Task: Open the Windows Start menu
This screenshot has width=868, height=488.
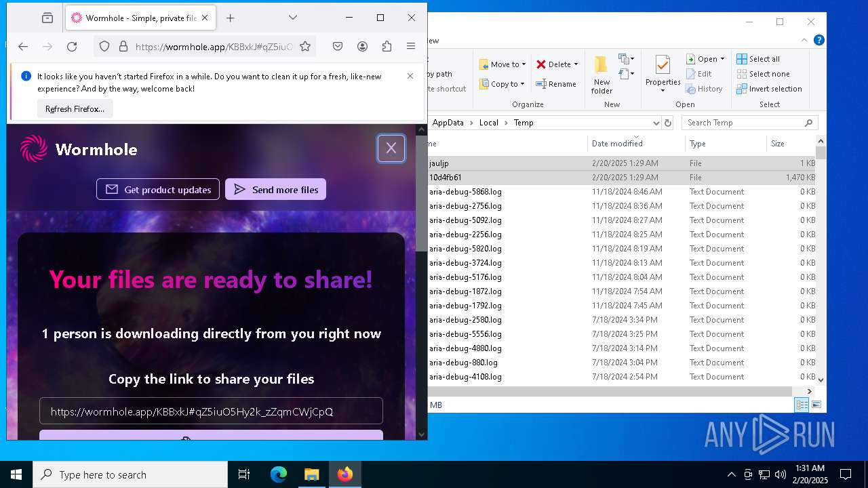Action: (x=16, y=474)
